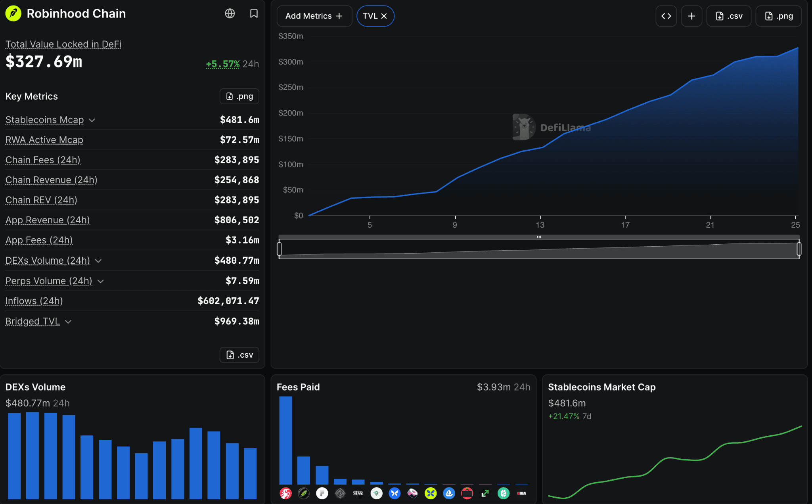Expand the Stablecoins Mcap breakdown chevron

coord(92,120)
